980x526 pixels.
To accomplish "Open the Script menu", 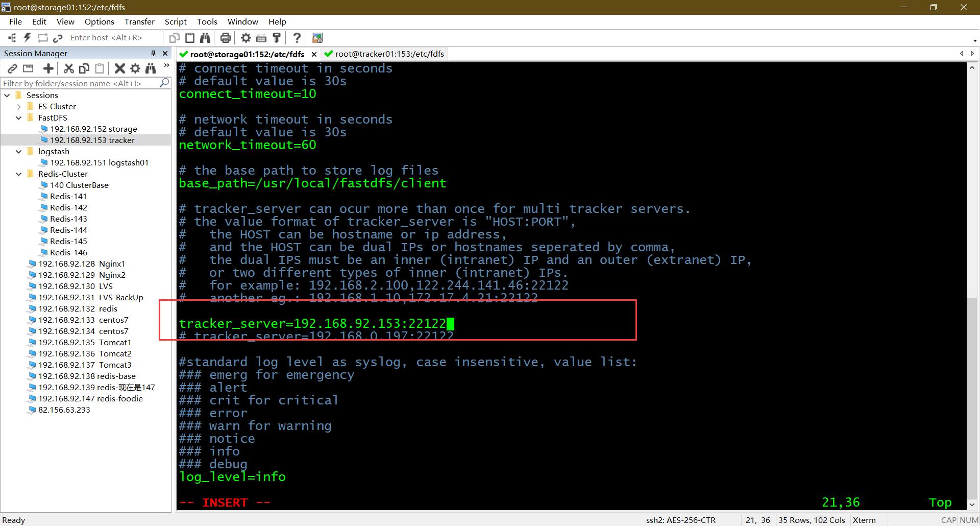I will [x=176, y=21].
